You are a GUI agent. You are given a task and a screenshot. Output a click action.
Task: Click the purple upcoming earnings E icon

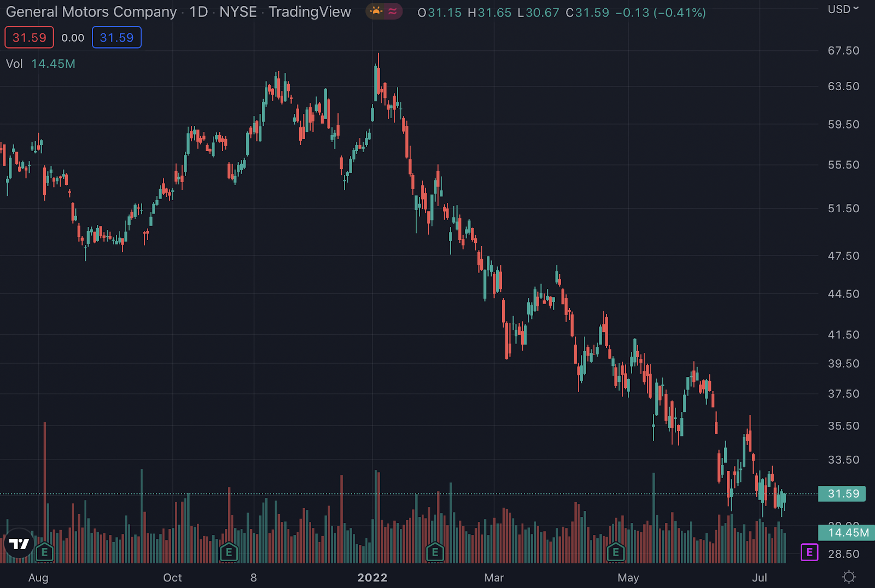pyautogui.click(x=809, y=552)
